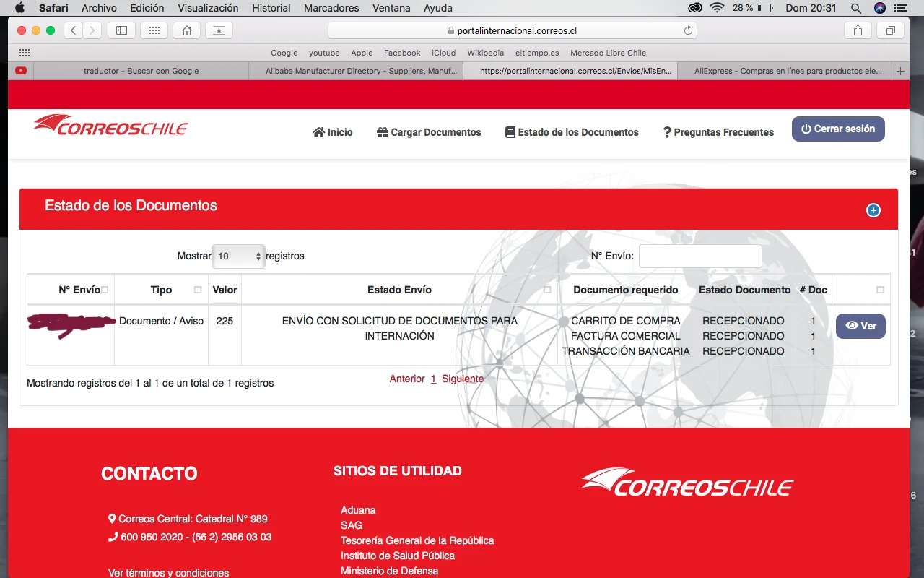Open the favorites bar grid icon
The image size is (924, 578).
tap(25, 53)
